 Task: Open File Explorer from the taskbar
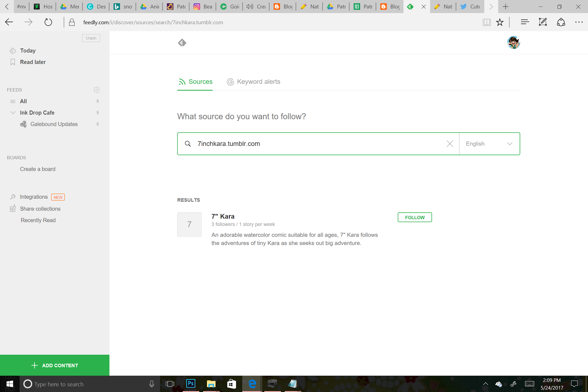[211, 384]
